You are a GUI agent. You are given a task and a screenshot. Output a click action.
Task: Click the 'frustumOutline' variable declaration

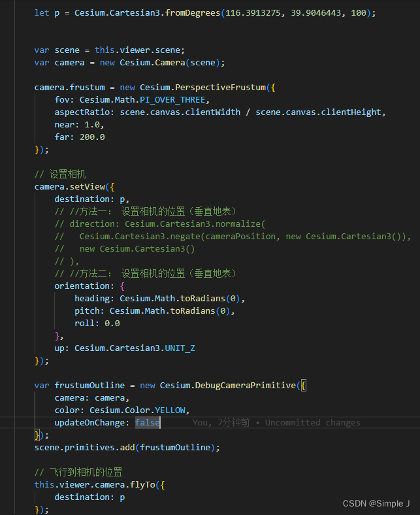pos(89,385)
